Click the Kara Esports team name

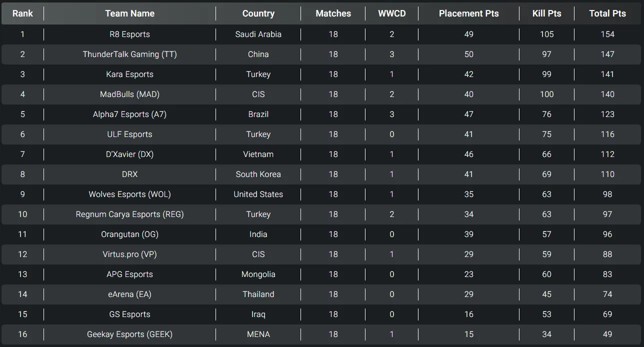pos(129,74)
